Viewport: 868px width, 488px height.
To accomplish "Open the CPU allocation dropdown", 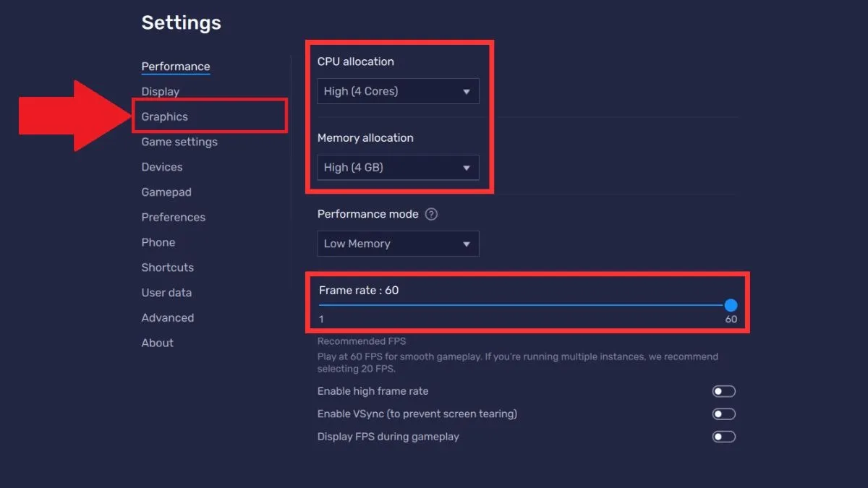I will pyautogui.click(x=398, y=92).
